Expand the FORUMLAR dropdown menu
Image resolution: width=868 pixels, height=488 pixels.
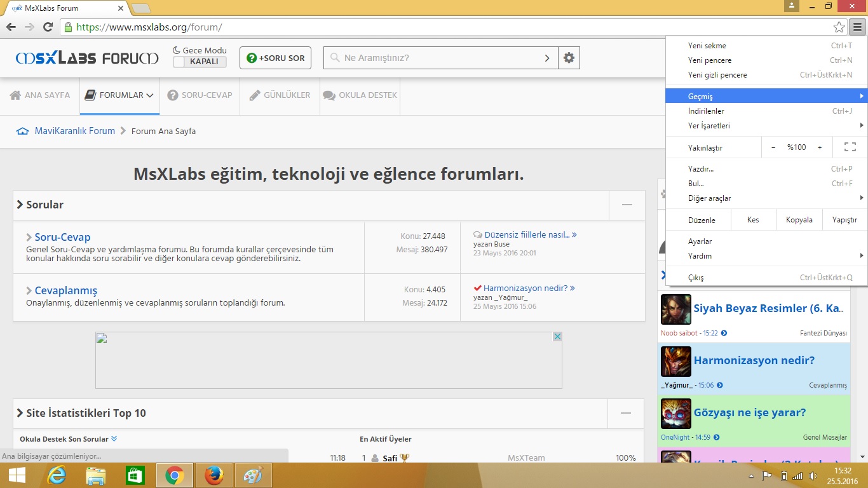coord(119,95)
